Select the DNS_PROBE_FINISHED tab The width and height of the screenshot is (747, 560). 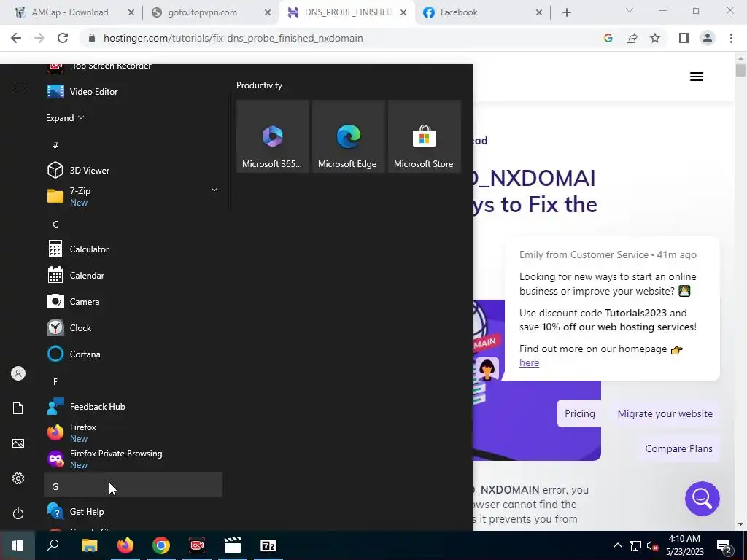click(x=348, y=12)
